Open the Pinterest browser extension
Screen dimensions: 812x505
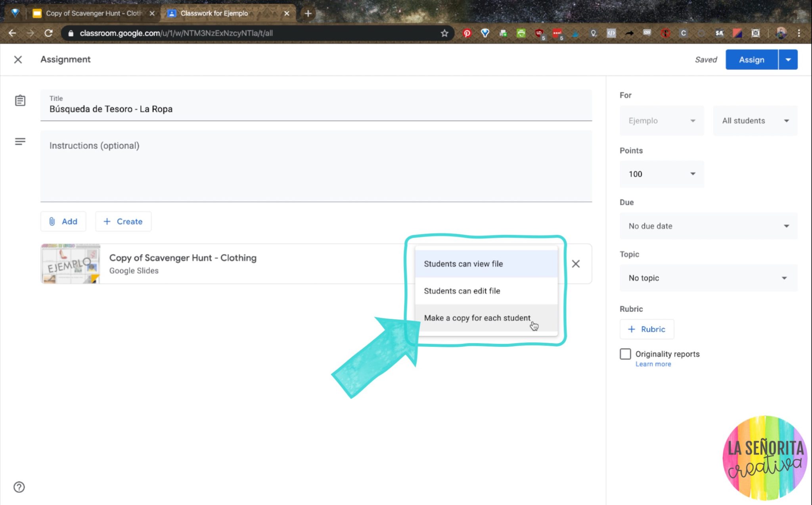[467, 33]
